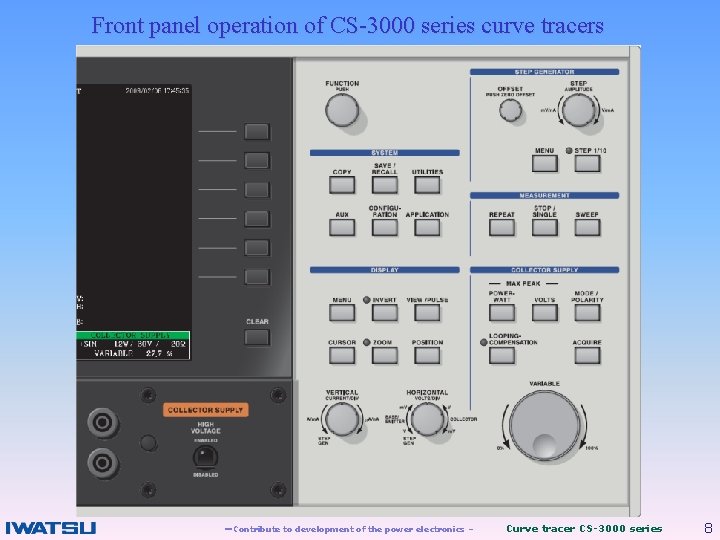Click the IWATSU logo
This screenshot has height=540, width=720.
click(x=51, y=528)
